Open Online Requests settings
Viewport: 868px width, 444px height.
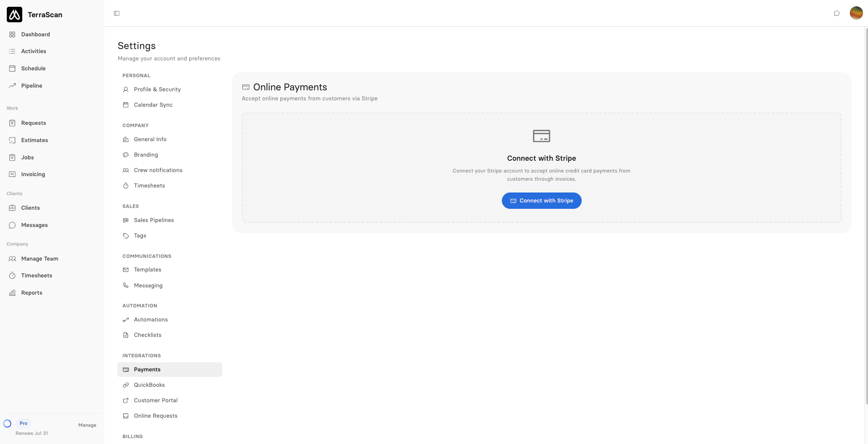click(170, 416)
